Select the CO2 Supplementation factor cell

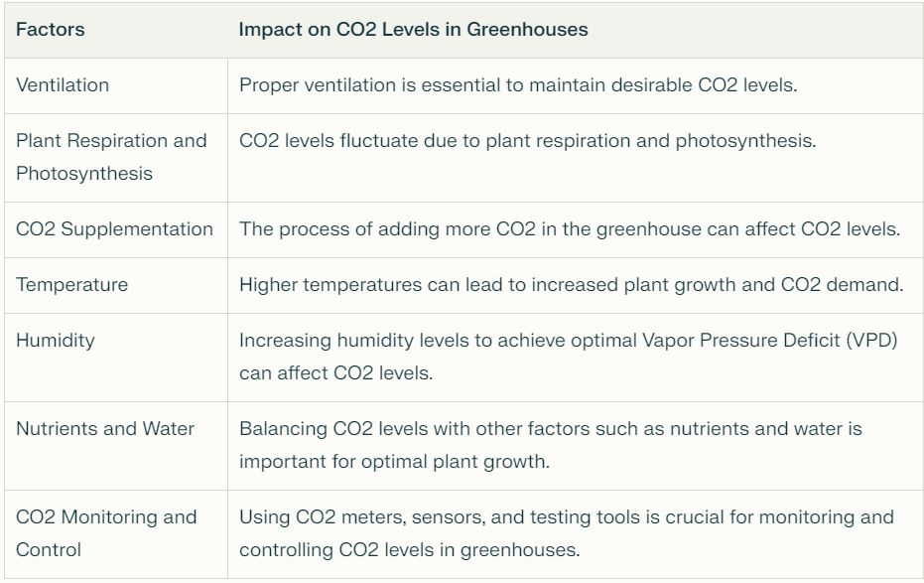point(114,229)
